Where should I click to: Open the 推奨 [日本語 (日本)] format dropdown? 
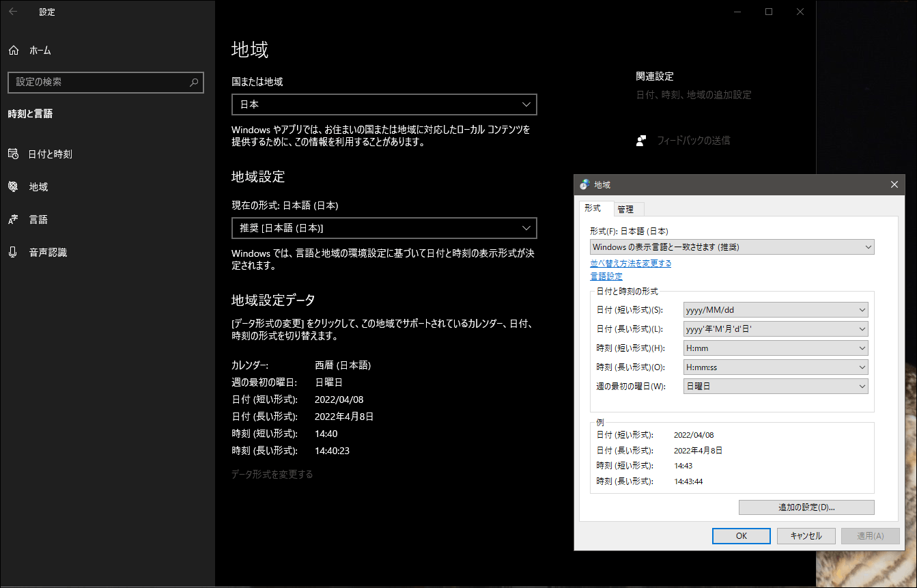pos(384,227)
